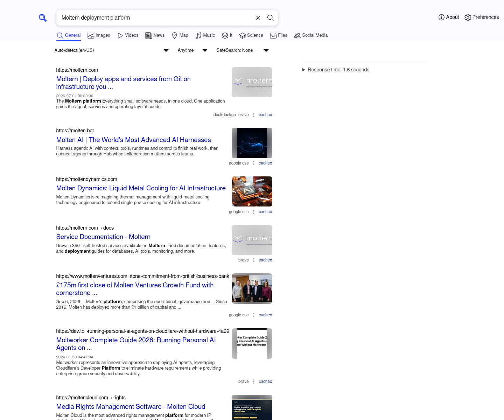Click the first moltern.com result thumbnail
Viewport: 504px width, 420px height.
(x=252, y=82)
